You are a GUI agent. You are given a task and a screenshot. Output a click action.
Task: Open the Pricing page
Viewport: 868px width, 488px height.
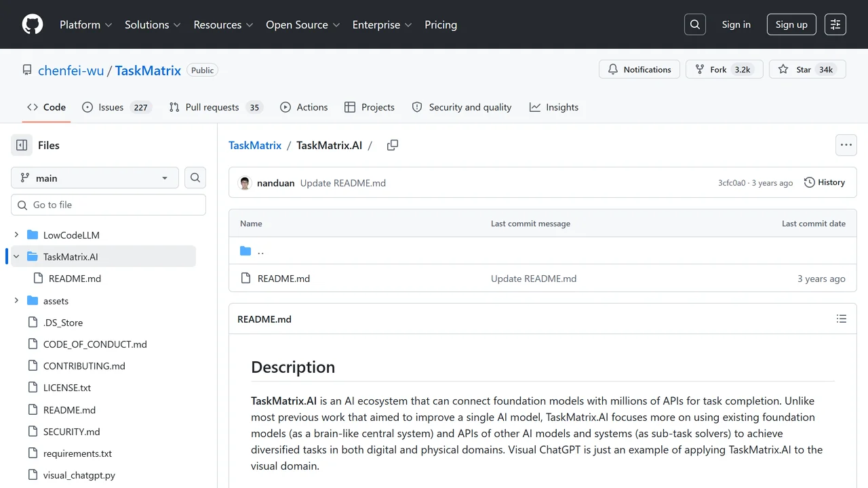point(441,24)
